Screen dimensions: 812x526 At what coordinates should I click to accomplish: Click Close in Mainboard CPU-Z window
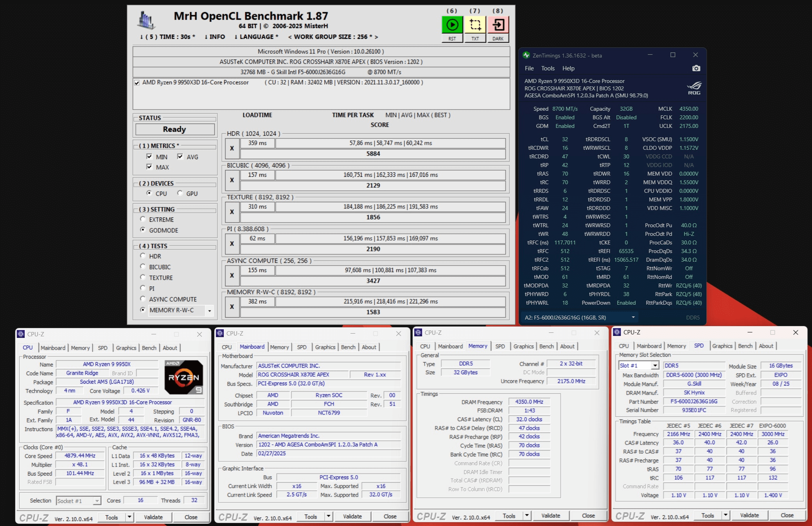click(x=390, y=516)
